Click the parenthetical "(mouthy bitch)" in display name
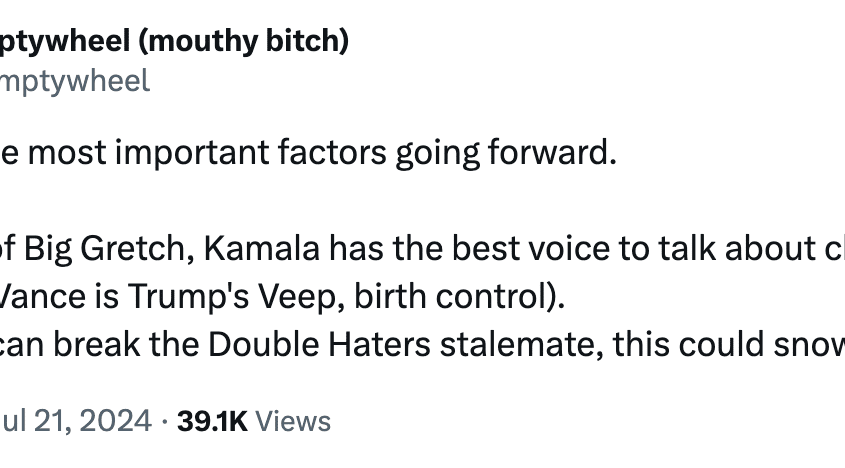Image resolution: width=845 pixels, height=468 pixels. (244, 42)
